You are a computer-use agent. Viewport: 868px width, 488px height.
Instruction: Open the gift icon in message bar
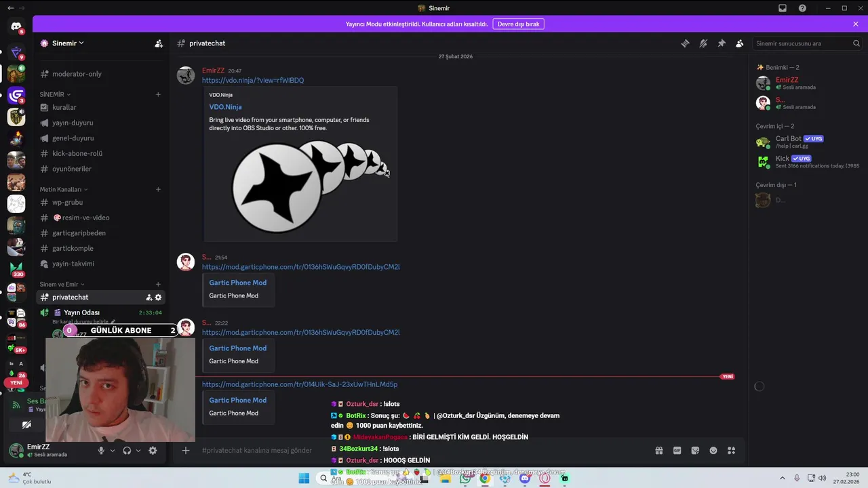658,450
